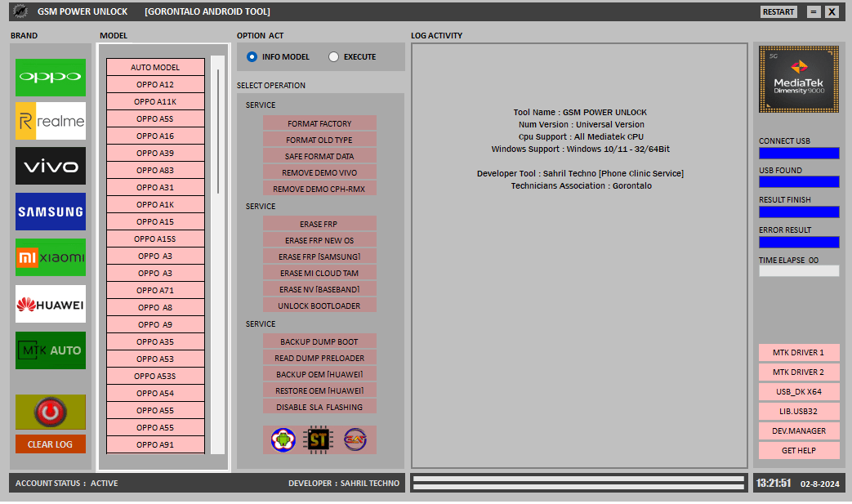Screen dimensions: 852x504
Task: Click the vivo brand logo
Action: (50, 166)
